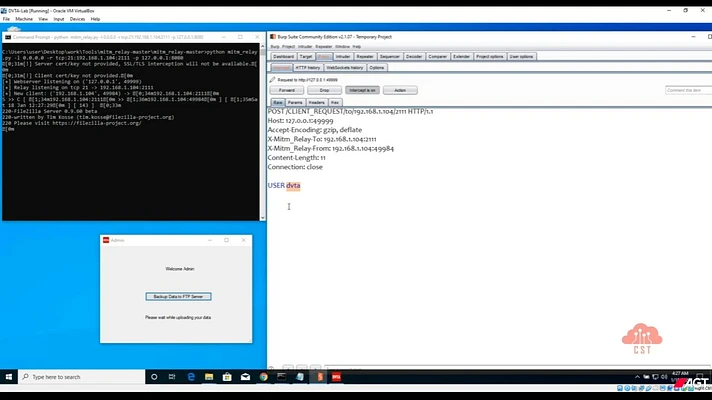Open the Project menu in Burp Suite
Viewport: 712px width, 400px height.
(x=288, y=47)
